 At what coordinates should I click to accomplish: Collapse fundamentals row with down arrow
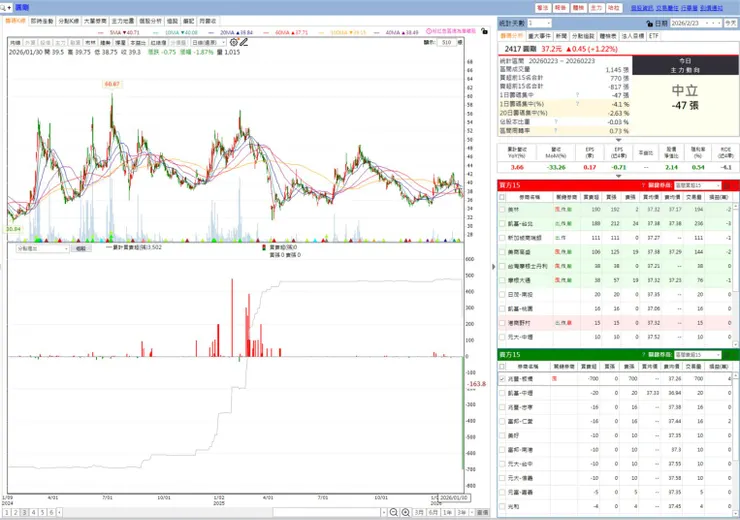point(618,176)
